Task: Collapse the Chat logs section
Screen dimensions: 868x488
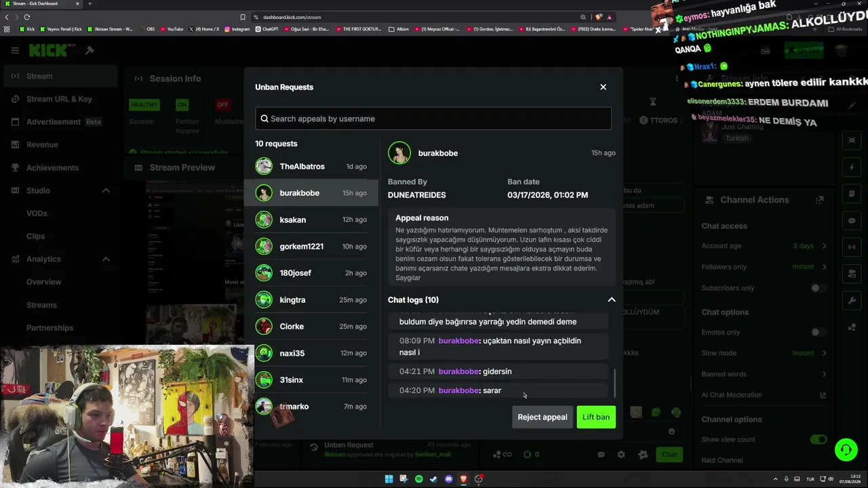Action: tap(611, 300)
